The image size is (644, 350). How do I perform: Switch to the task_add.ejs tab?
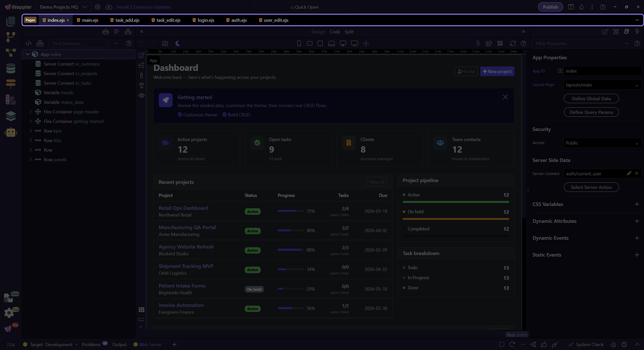[127, 20]
